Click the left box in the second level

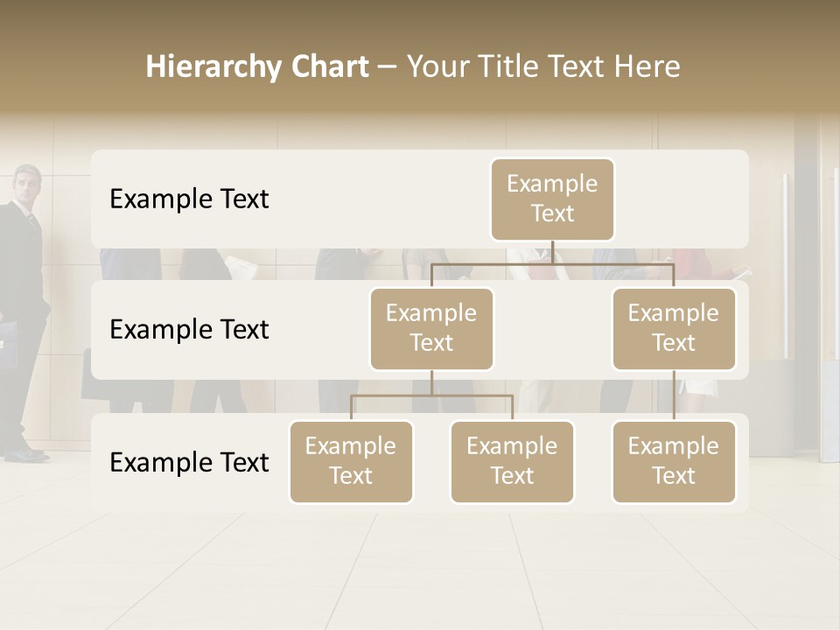[431, 329]
